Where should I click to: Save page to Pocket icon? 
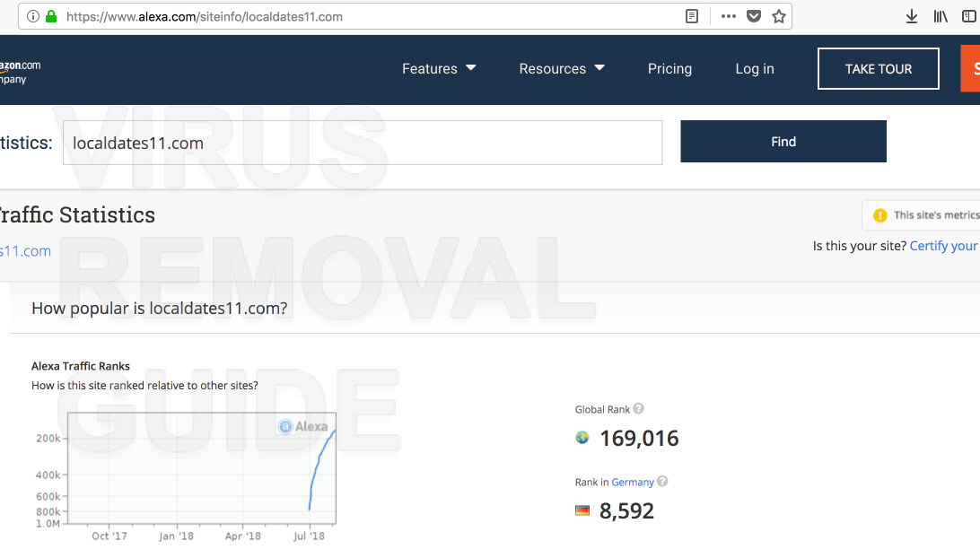[x=754, y=17]
